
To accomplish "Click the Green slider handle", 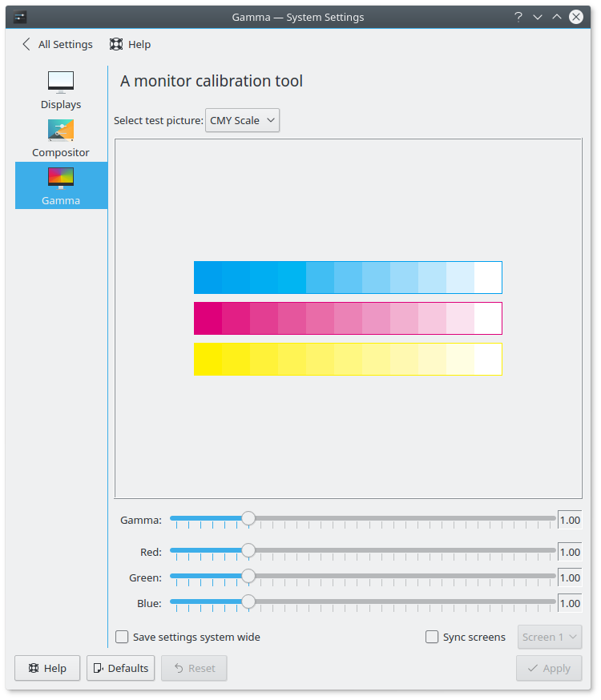I will tap(248, 577).
